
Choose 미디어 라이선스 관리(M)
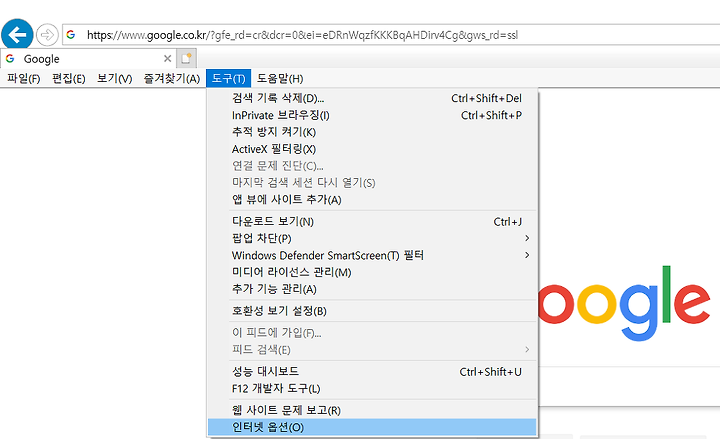[x=372, y=272]
